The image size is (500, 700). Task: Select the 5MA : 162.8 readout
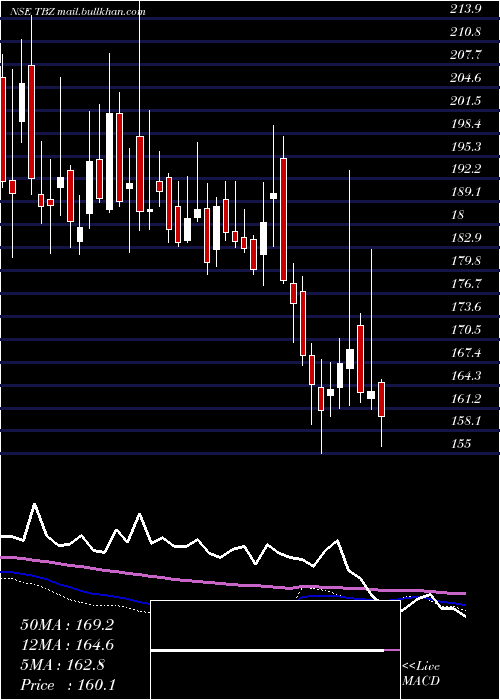(62, 665)
